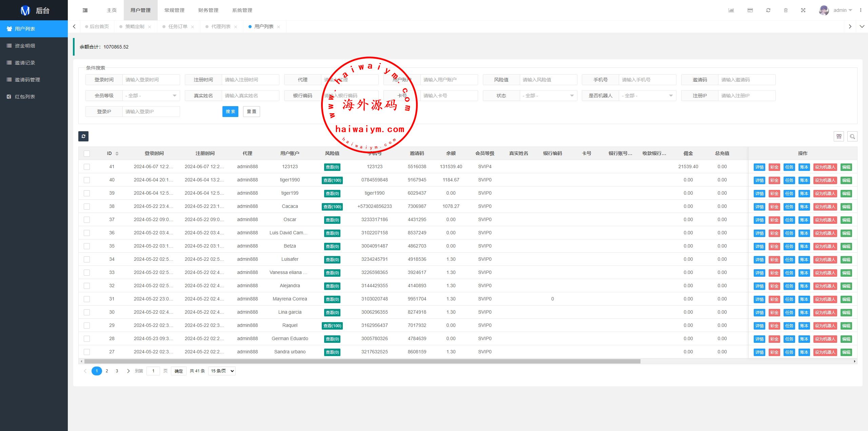
Task: Enter fullscreen with the expand icon
Action: [x=803, y=10]
